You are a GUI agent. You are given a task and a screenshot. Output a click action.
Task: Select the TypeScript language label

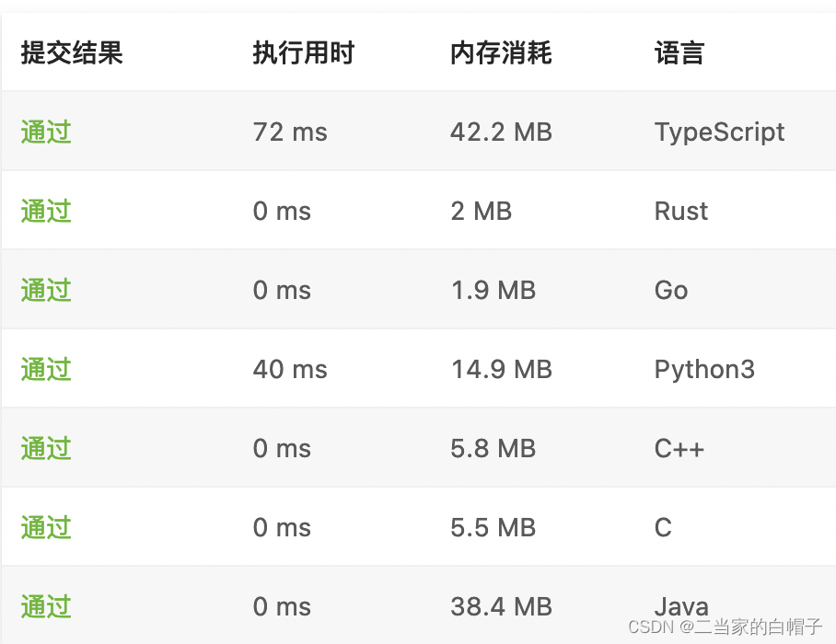point(720,132)
